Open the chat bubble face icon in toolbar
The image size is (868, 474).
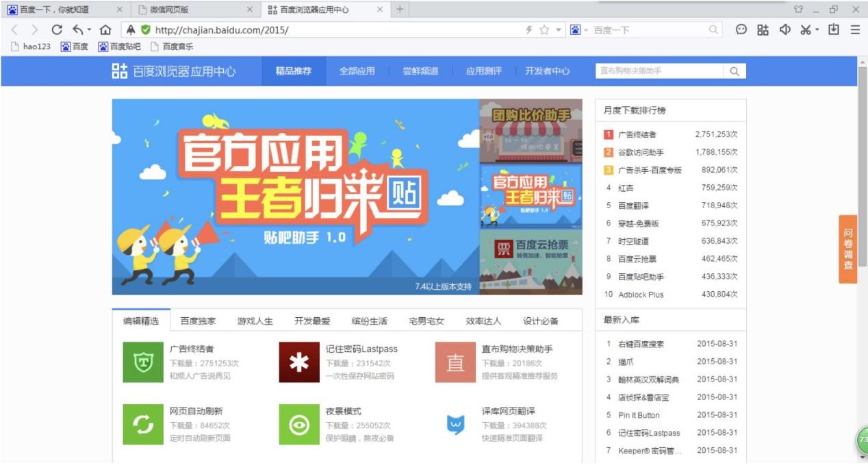pyautogui.click(x=741, y=30)
